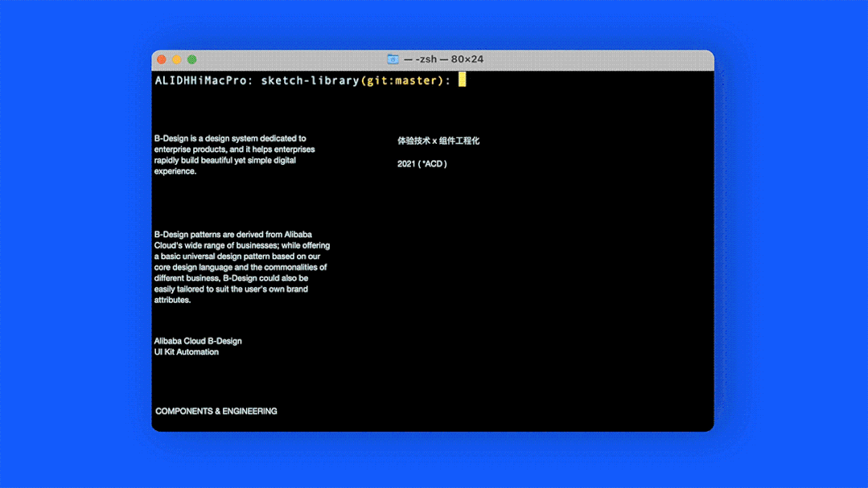
Task: Click the red close window button
Action: 162,59
